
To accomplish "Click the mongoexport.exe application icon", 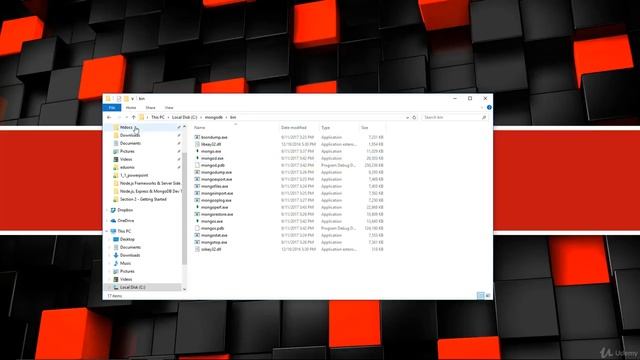I will click(x=197, y=179).
